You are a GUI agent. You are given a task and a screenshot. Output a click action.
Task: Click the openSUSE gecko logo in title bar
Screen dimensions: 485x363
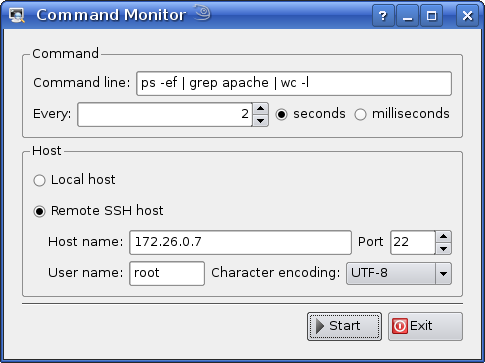coord(202,12)
